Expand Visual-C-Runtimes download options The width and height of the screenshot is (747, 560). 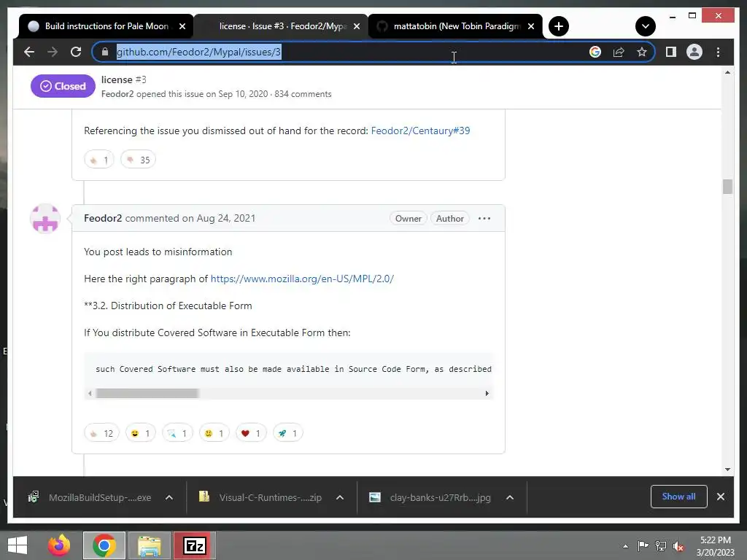[340, 497]
